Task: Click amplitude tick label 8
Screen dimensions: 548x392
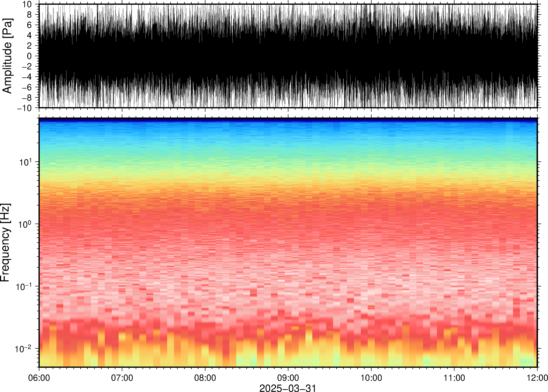Action: tap(30, 15)
